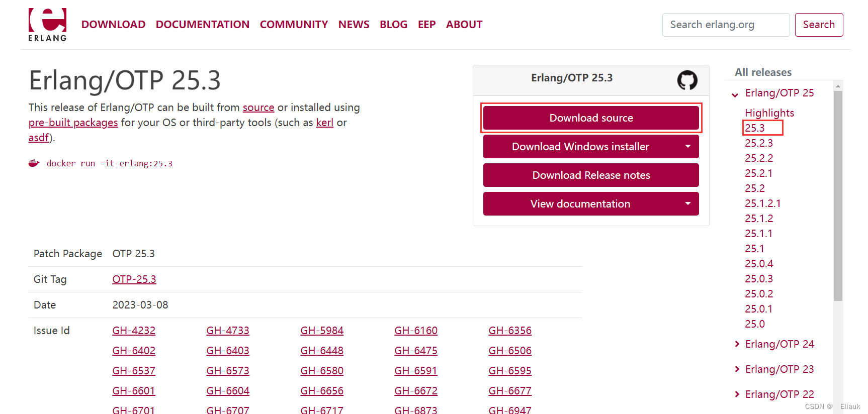868x414 pixels.
Task: Expand the Erlang/OTP 22 releases chevron
Action: coord(737,394)
